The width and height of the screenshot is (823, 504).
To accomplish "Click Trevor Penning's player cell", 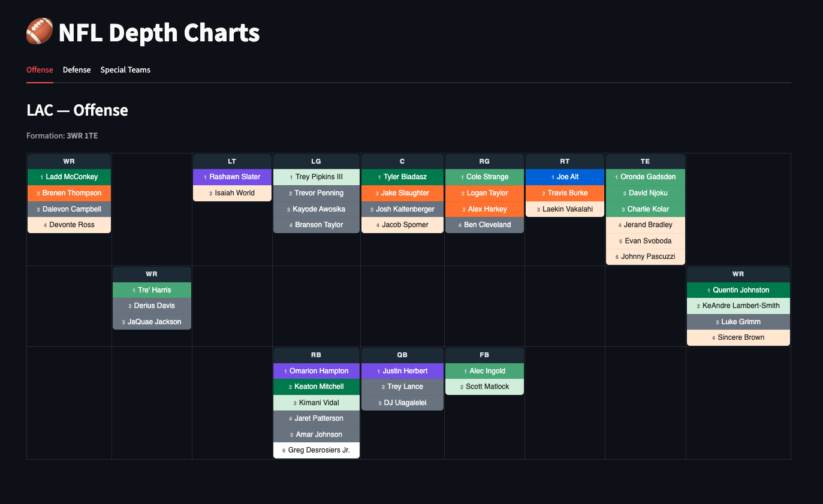I will coord(316,193).
